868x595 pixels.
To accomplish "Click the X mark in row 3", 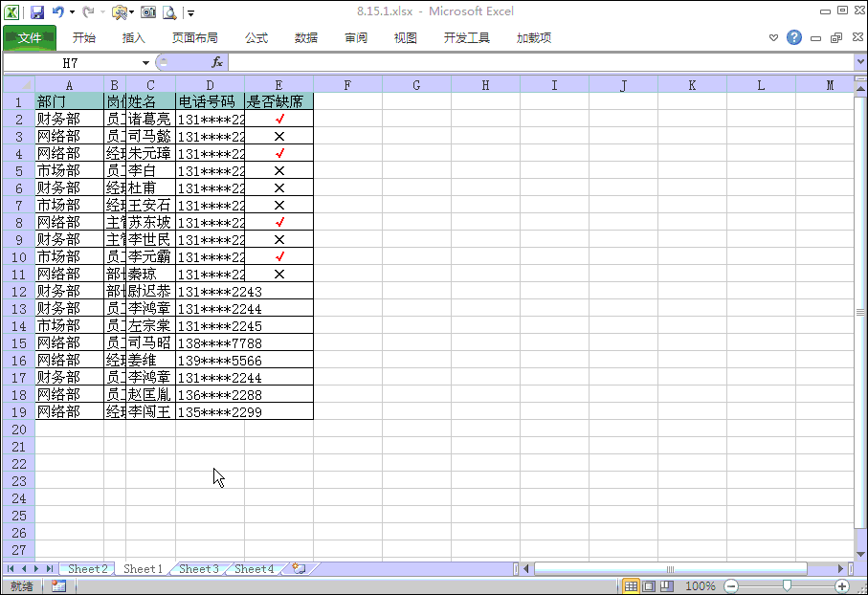I will (279, 136).
